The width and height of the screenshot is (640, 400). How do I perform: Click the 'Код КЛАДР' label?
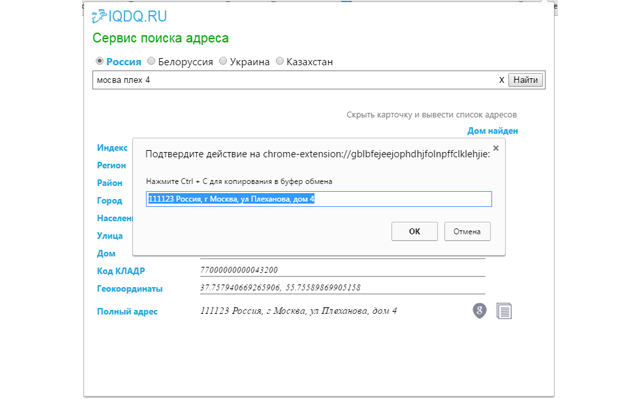(x=121, y=271)
